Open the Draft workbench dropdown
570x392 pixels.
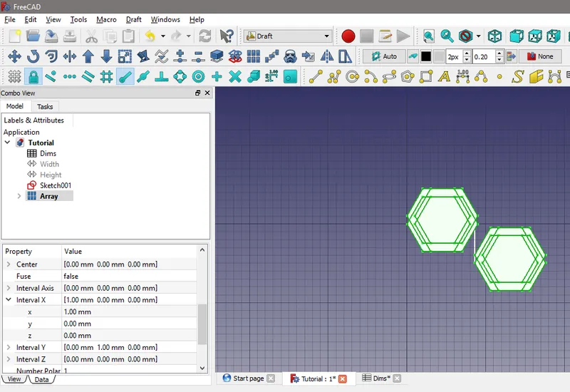[x=288, y=36]
